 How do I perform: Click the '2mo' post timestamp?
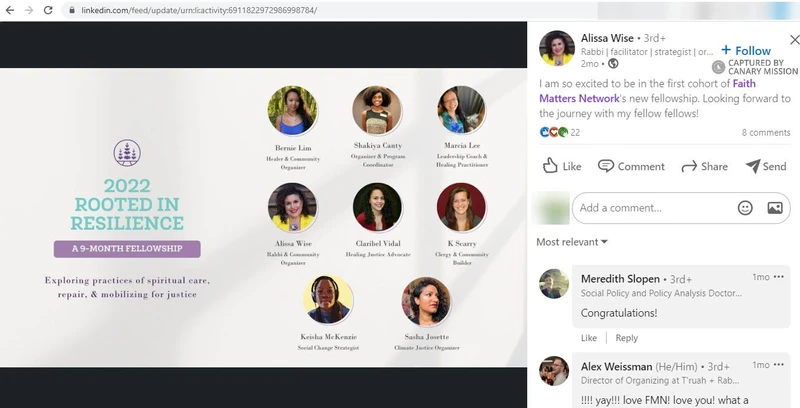point(589,64)
